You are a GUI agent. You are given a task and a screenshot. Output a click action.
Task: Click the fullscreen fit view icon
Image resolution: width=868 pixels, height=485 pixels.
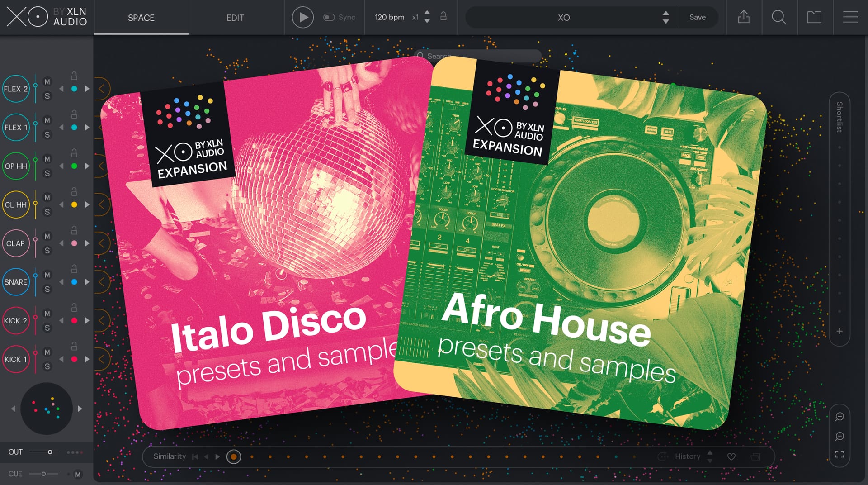840,454
